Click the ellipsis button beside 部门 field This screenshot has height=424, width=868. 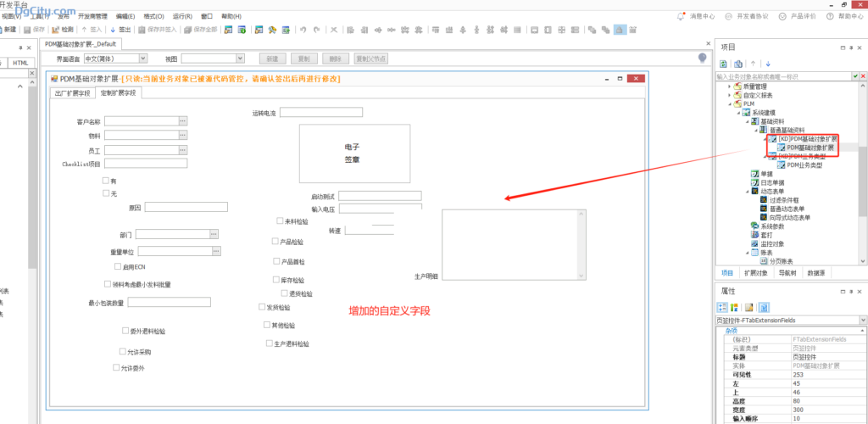(x=214, y=234)
